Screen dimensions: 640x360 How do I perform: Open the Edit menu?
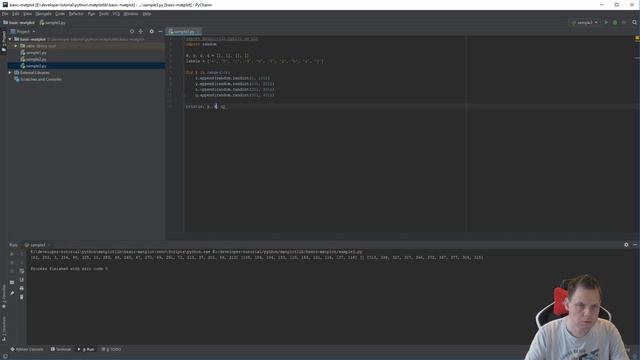(16, 14)
